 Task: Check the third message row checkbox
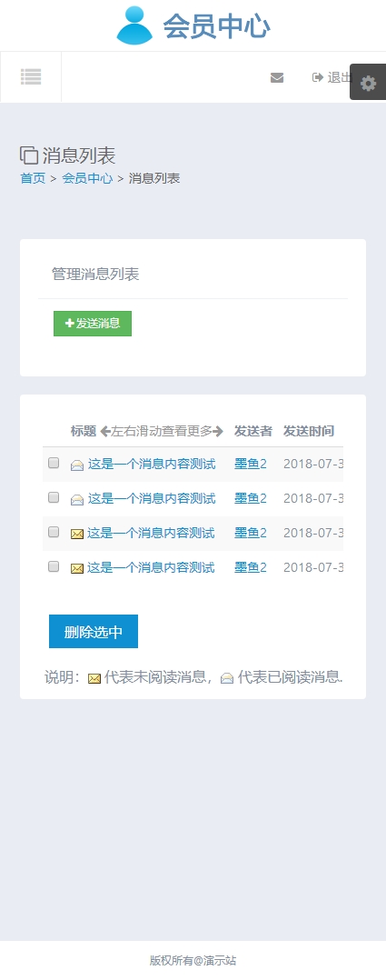[x=54, y=532]
